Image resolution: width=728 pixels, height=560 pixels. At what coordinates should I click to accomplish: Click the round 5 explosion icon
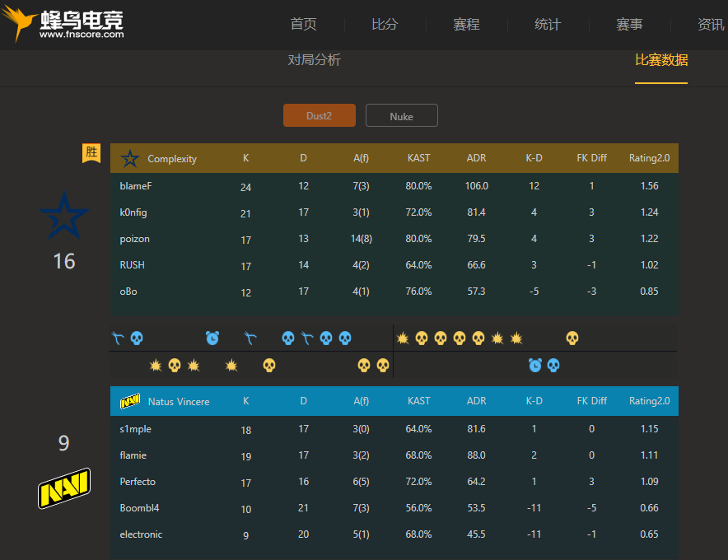(x=194, y=366)
